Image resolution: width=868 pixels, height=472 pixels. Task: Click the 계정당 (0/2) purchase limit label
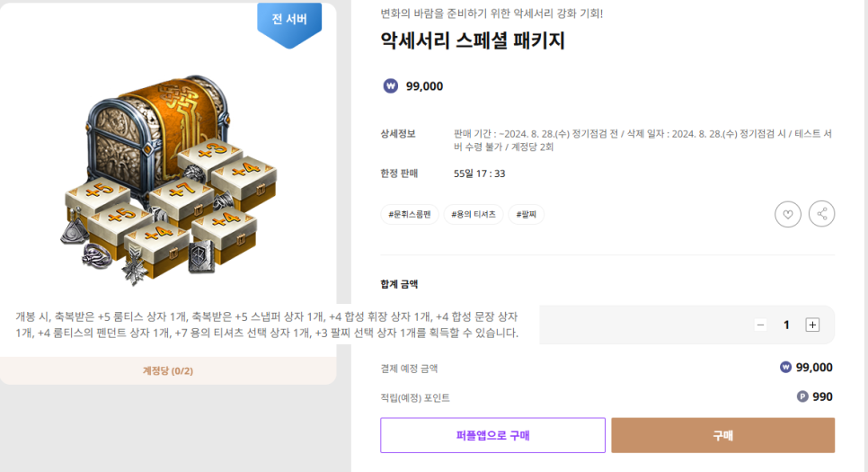[168, 370]
